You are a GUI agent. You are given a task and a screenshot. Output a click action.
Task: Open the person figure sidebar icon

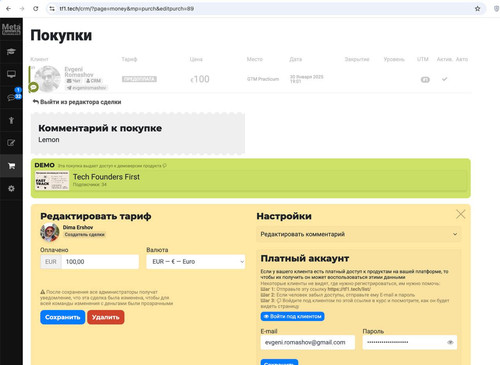coord(11,120)
